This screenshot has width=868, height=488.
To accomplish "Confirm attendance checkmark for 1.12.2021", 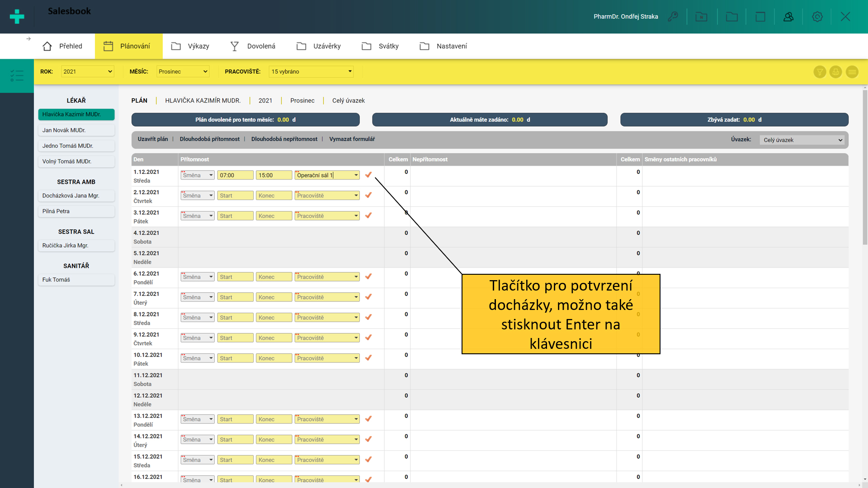I will tap(368, 175).
